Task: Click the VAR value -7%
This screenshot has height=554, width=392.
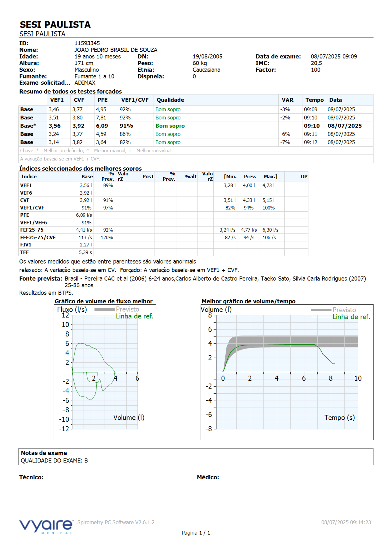Action: (285, 142)
